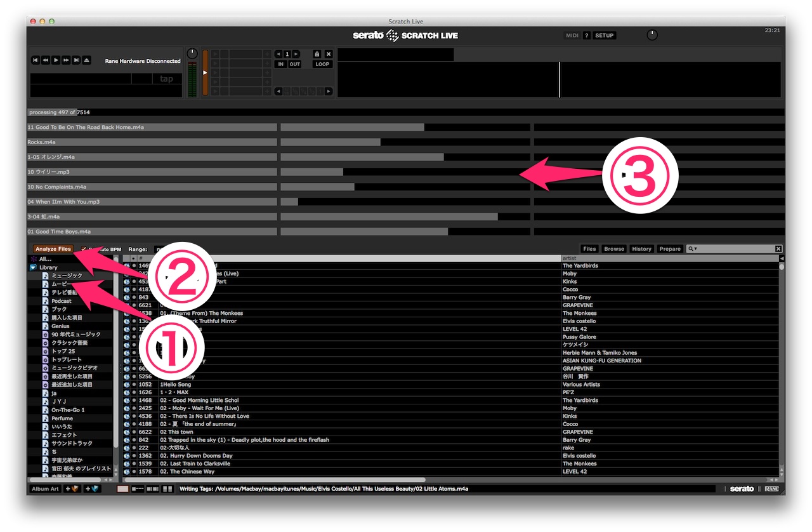The width and height of the screenshot is (812, 532).
Task: Open the Files panel tab
Action: tap(590, 249)
